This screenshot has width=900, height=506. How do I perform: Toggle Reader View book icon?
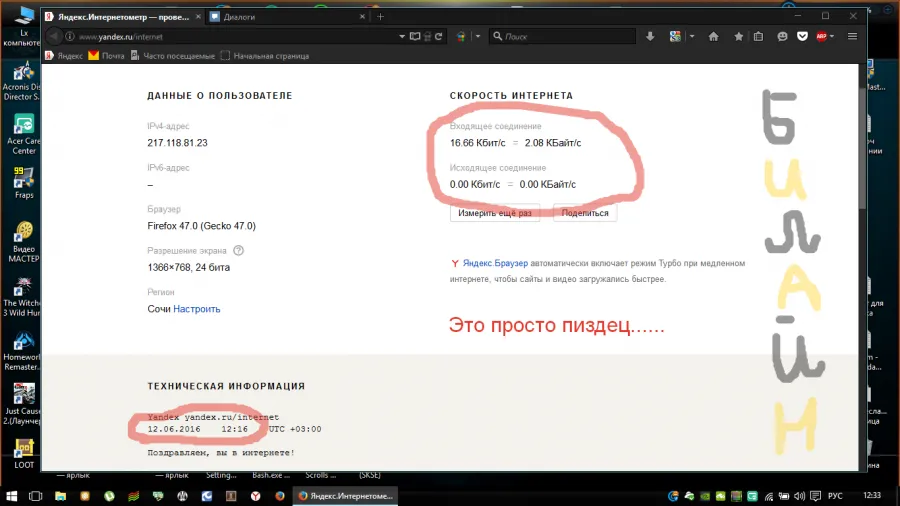pos(414,36)
